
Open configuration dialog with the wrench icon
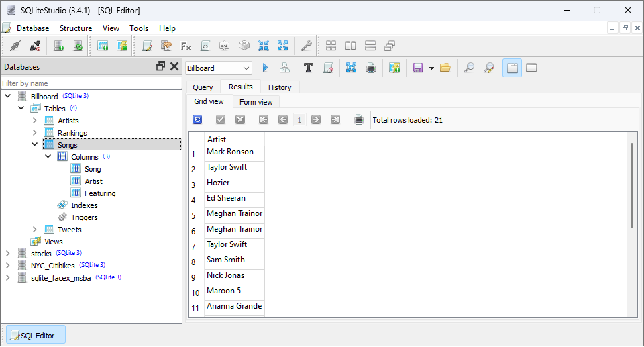click(x=307, y=46)
